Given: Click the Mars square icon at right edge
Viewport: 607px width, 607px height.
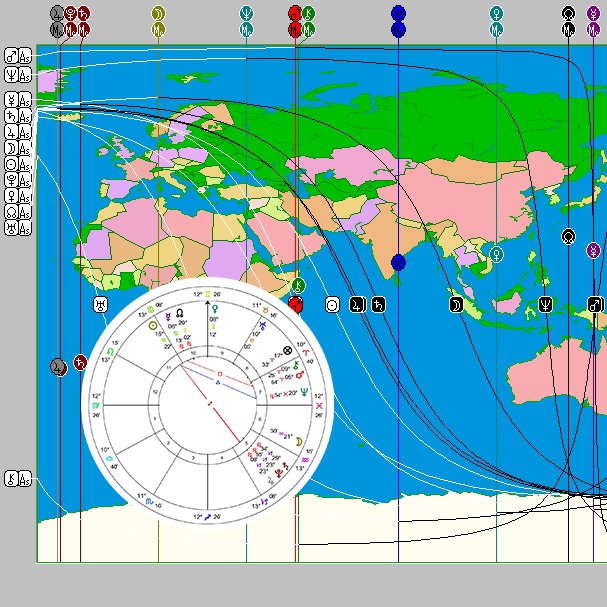Looking at the screenshot, I should pos(595,304).
